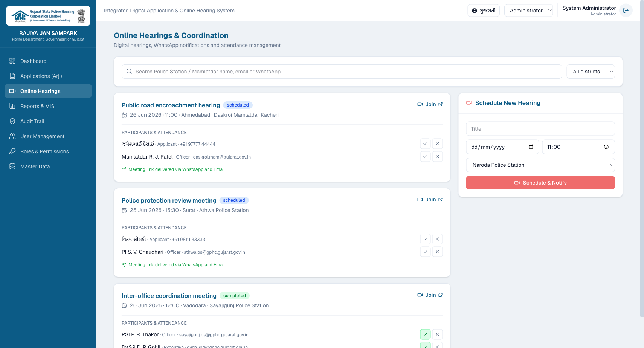Go to User Management
The height and width of the screenshot is (348, 644).
pos(48,136)
